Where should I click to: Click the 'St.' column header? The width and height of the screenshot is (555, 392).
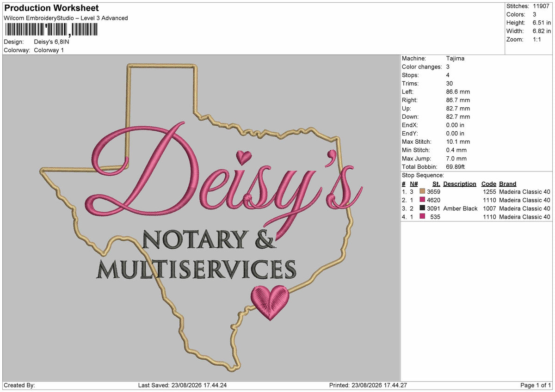436,184
